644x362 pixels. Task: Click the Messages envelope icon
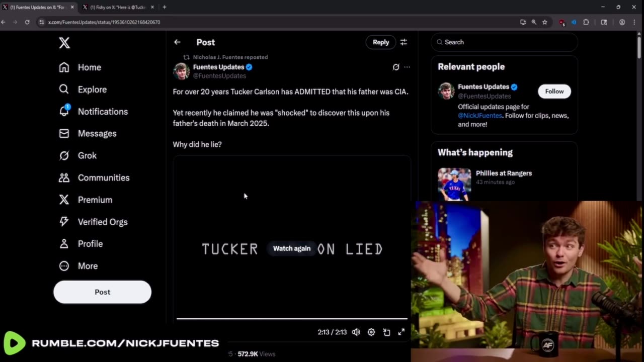click(64, 134)
